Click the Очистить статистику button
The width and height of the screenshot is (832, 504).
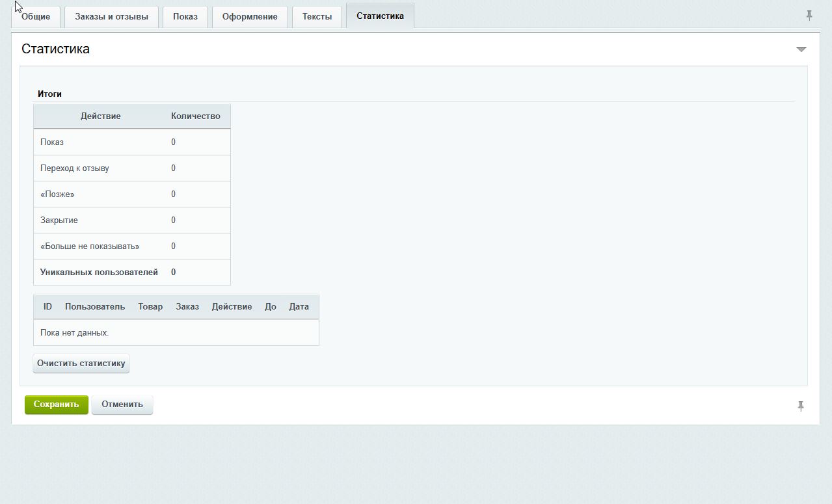pyautogui.click(x=81, y=363)
